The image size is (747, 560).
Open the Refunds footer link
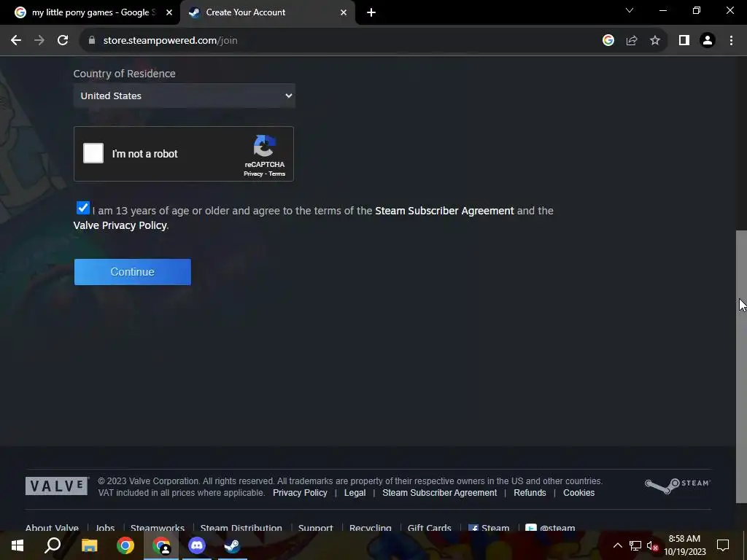tap(530, 493)
